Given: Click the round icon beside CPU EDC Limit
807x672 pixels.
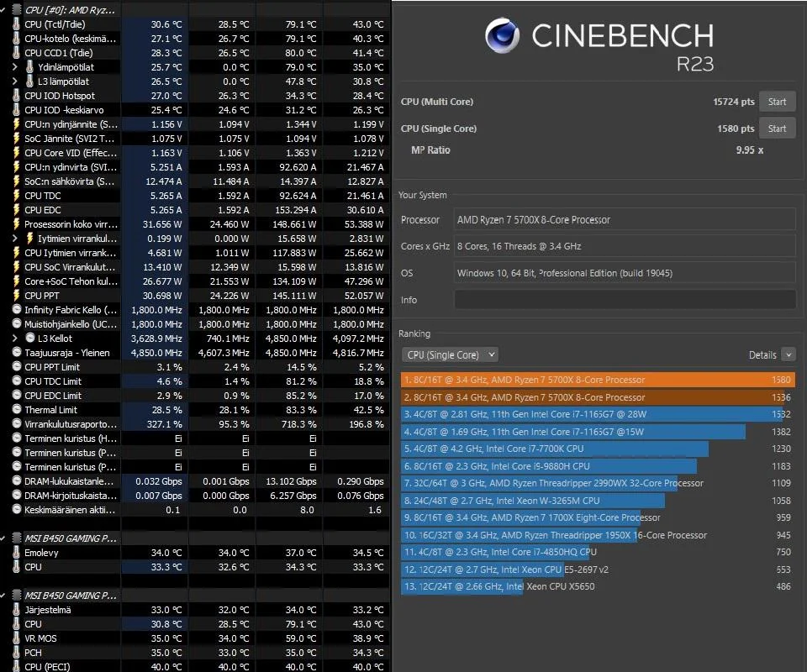Looking at the screenshot, I should pyautogui.click(x=17, y=396).
